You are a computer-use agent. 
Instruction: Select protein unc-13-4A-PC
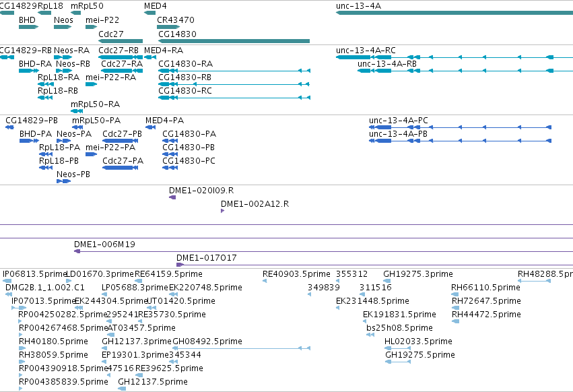click(460, 127)
